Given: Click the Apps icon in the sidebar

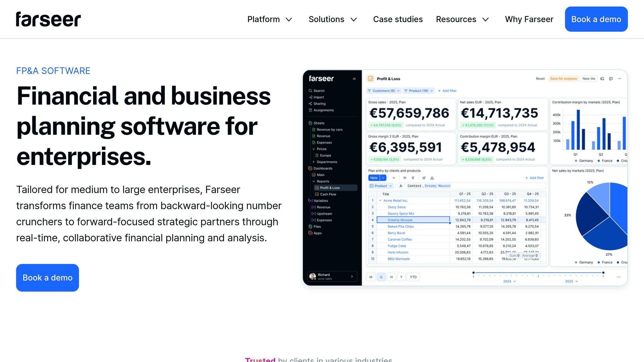Looking at the screenshot, I should 310,233.
